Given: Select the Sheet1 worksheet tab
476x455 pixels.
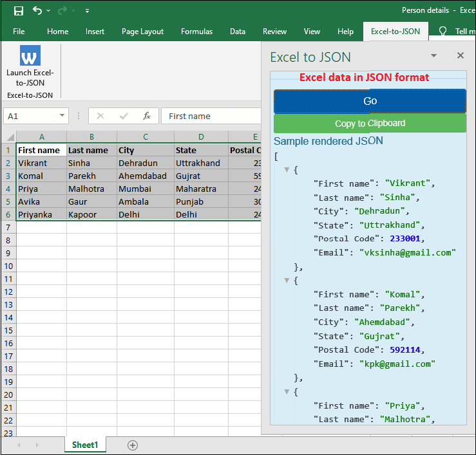Looking at the screenshot, I should (85, 445).
